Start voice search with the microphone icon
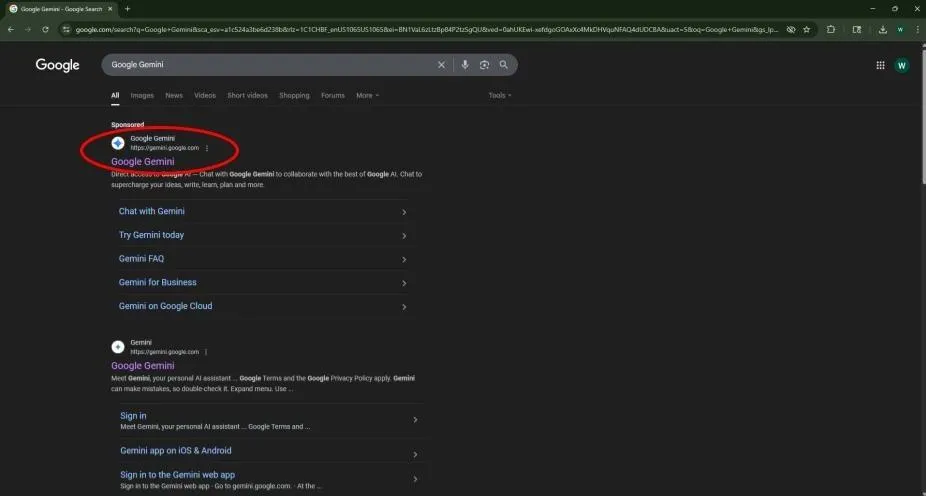Viewport: 926px width, 496px height. point(465,65)
